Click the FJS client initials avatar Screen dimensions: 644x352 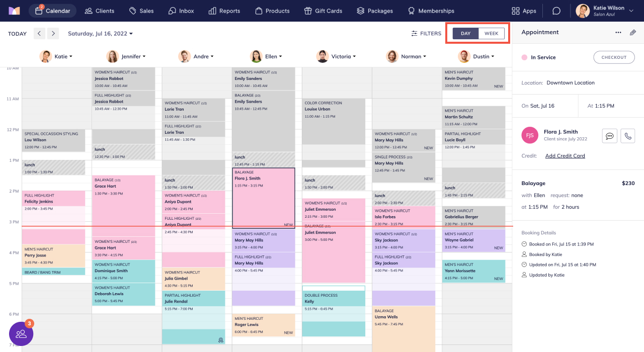pyautogui.click(x=530, y=135)
